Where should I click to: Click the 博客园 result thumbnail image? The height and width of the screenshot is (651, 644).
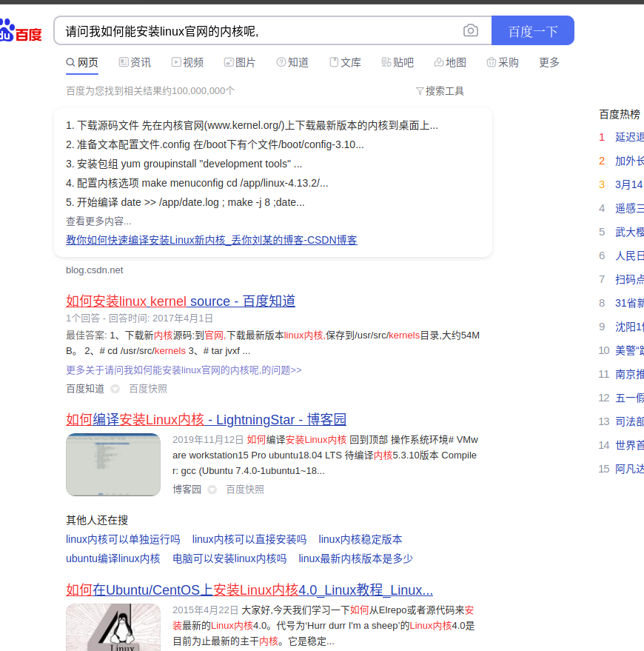pos(113,464)
